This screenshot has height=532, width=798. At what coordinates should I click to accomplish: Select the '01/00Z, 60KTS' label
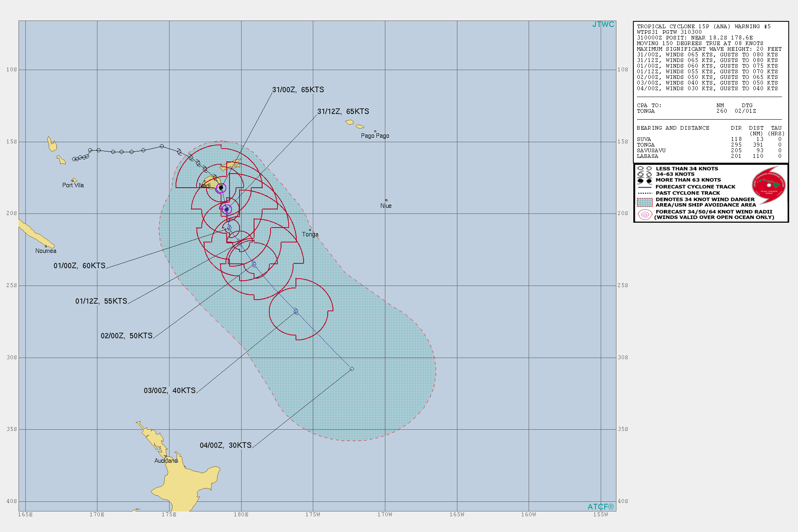pos(80,266)
